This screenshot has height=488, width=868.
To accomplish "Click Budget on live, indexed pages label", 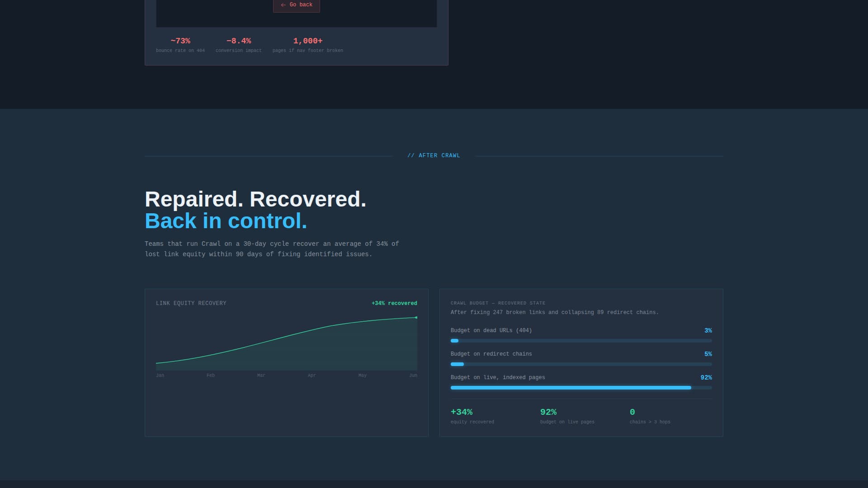I will point(498,378).
